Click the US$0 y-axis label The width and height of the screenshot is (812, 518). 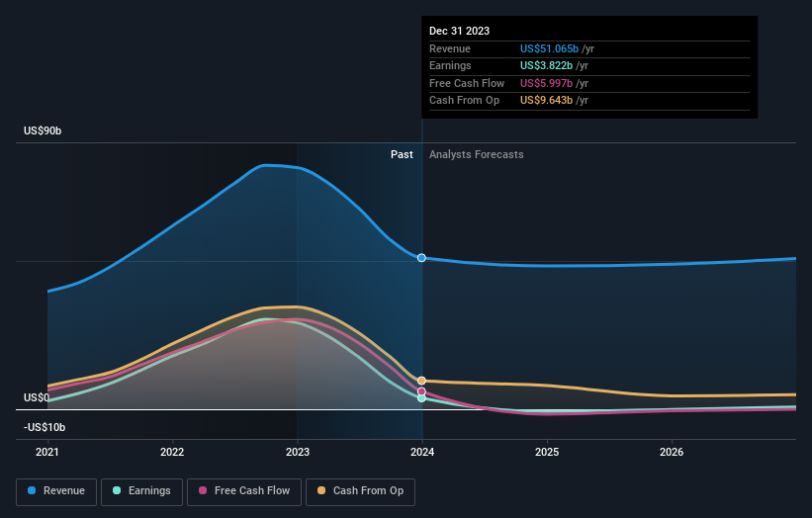click(x=37, y=397)
